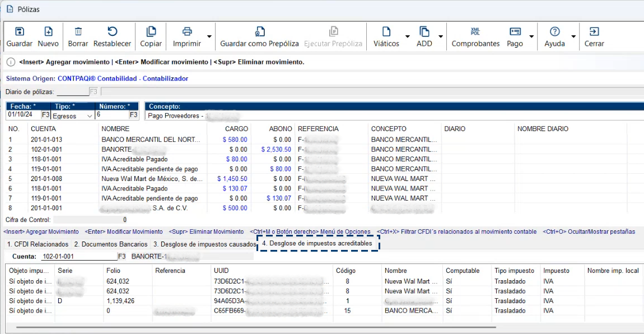
Task: Click F3 button next to Fecha field
Action: click(x=46, y=115)
